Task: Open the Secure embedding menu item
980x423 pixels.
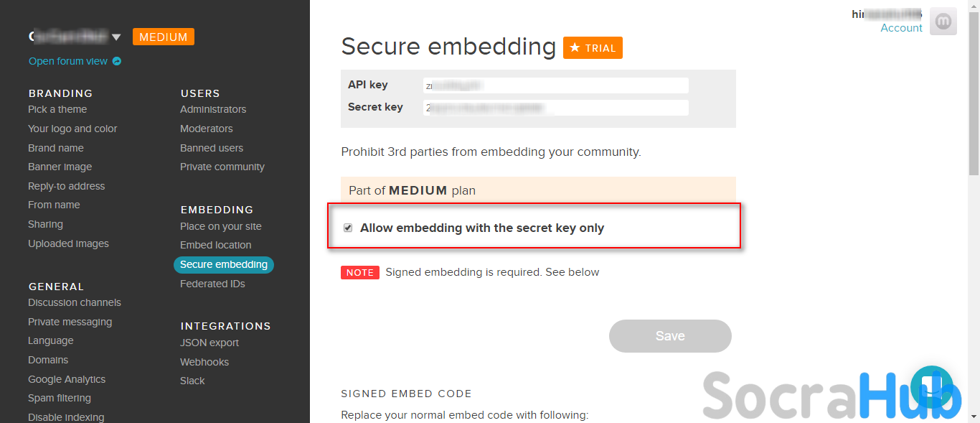Action: click(x=223, y=264)
